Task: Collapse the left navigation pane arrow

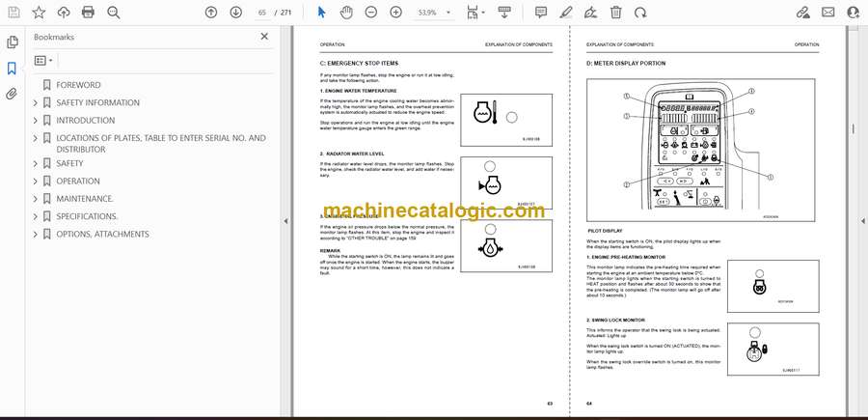Action: (285, 221)
